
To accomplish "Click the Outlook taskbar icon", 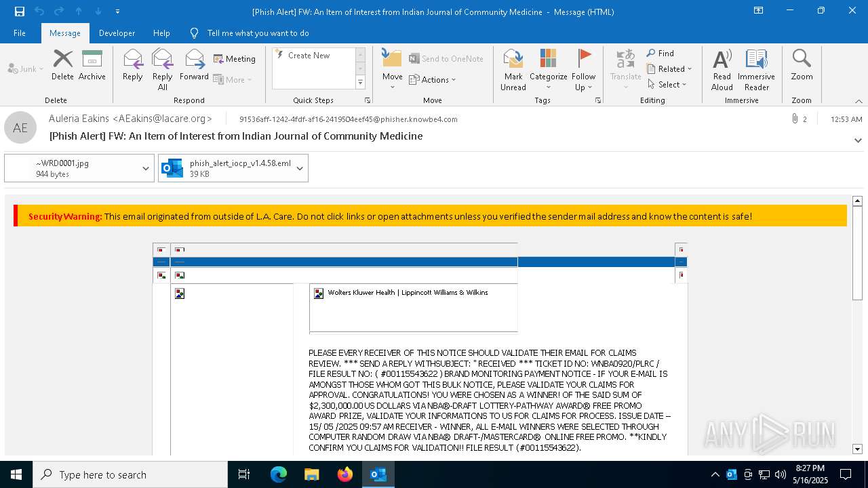I will (378, 474).
